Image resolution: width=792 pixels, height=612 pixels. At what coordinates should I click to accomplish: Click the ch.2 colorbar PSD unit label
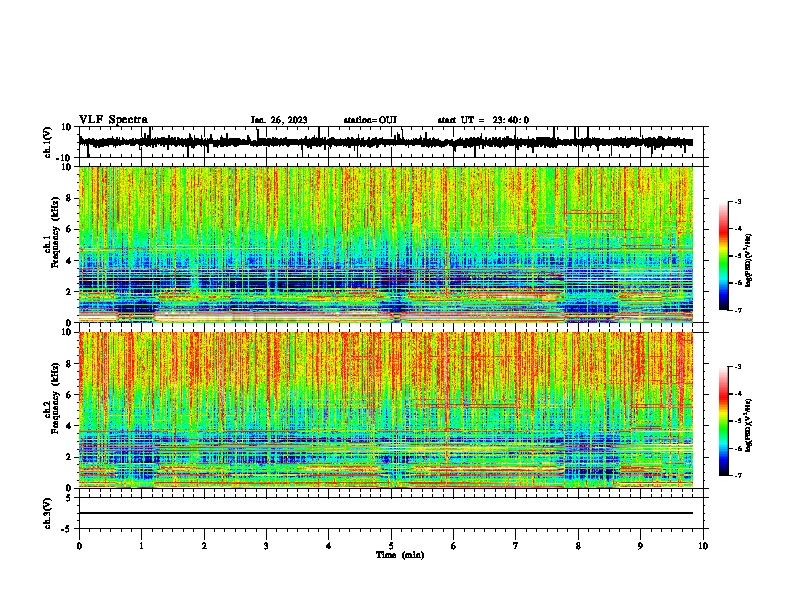pos(749,426)
